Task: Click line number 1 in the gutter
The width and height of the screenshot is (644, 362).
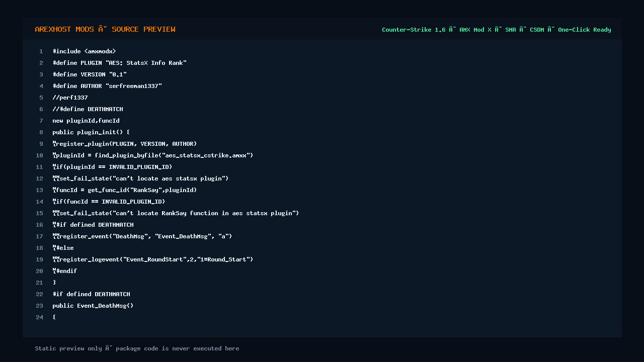Action: 41,51
